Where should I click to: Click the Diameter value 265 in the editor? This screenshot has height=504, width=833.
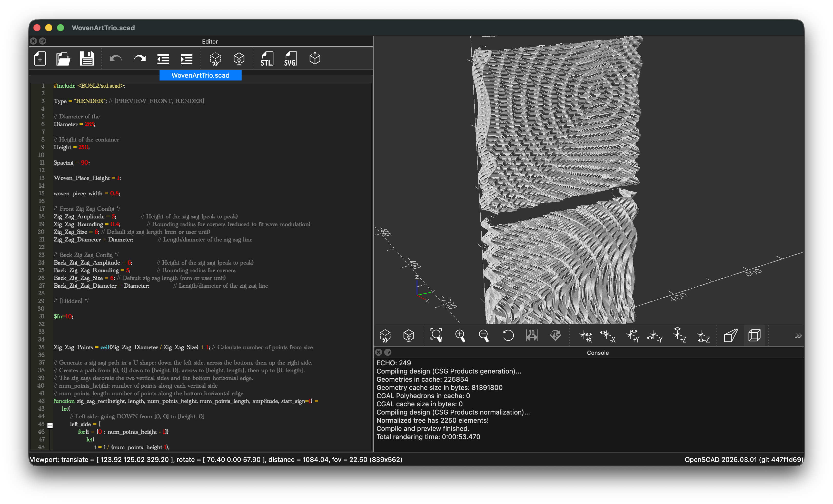[90, 124]
